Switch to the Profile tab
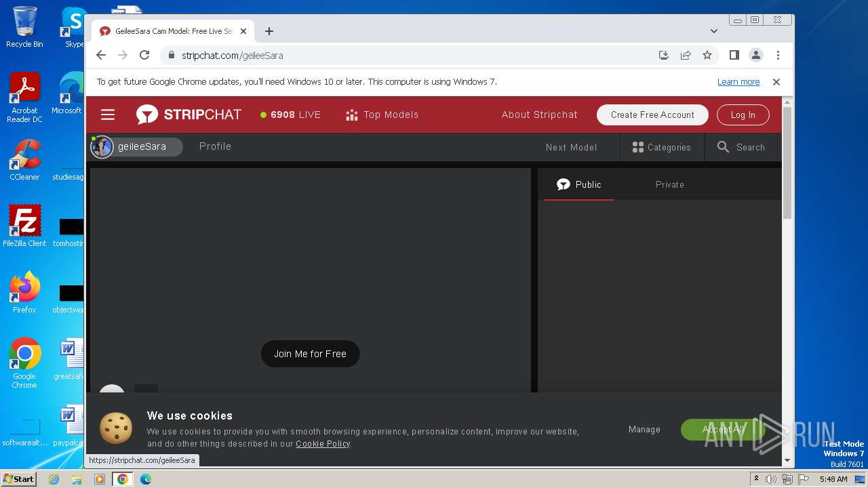Screen dimensions: 868x488 215,146
